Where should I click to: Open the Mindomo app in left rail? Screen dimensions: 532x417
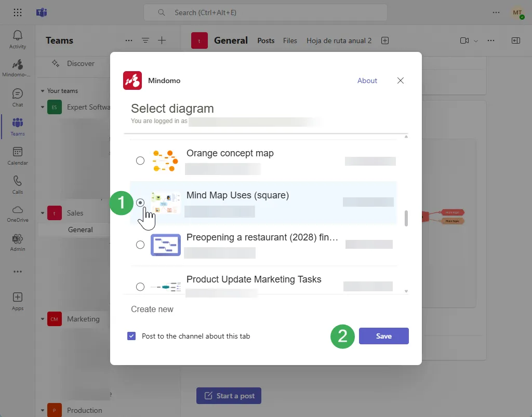[x=18, y=68]
